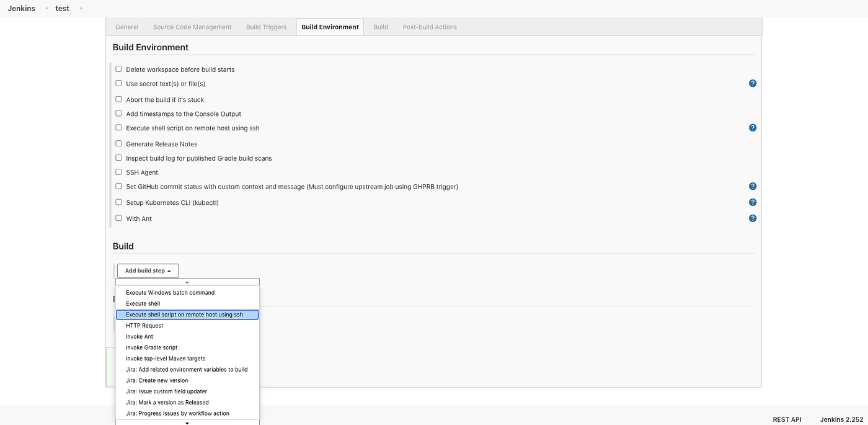Expand the breadcrumb arrow after Jenkins
The height and width of the screenshot is (425, 868).
click(x=46, y=9)
